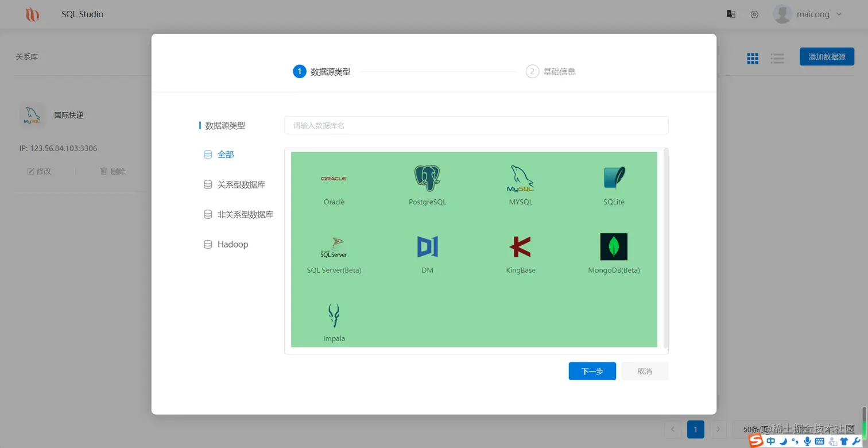Open the settings gear icon in header

(x=754, y=14)
